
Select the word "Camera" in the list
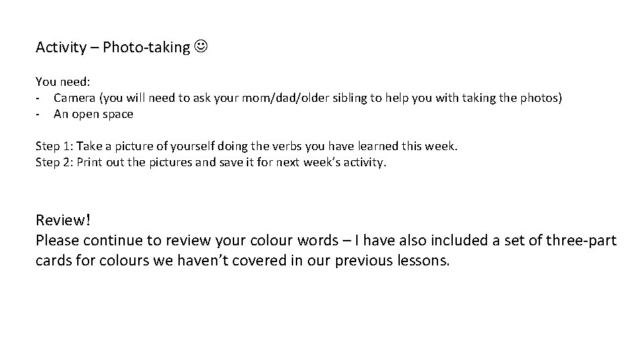click(x=74, y=98)
